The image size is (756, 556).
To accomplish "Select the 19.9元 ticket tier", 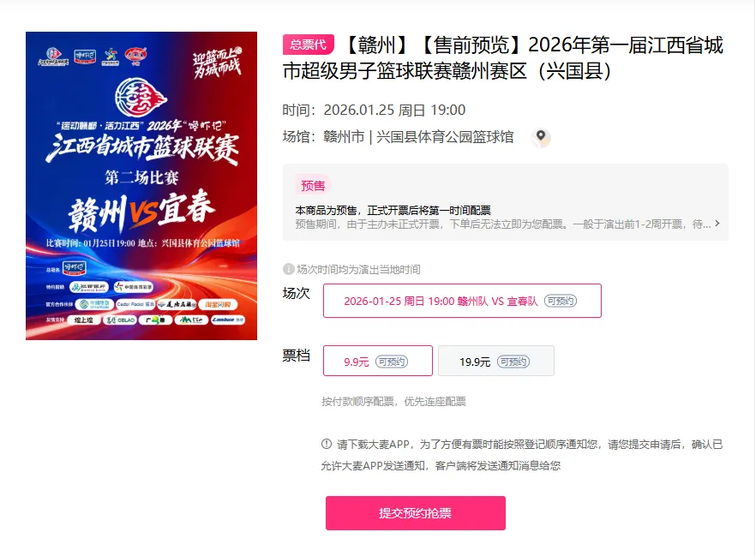I will 496,361.
